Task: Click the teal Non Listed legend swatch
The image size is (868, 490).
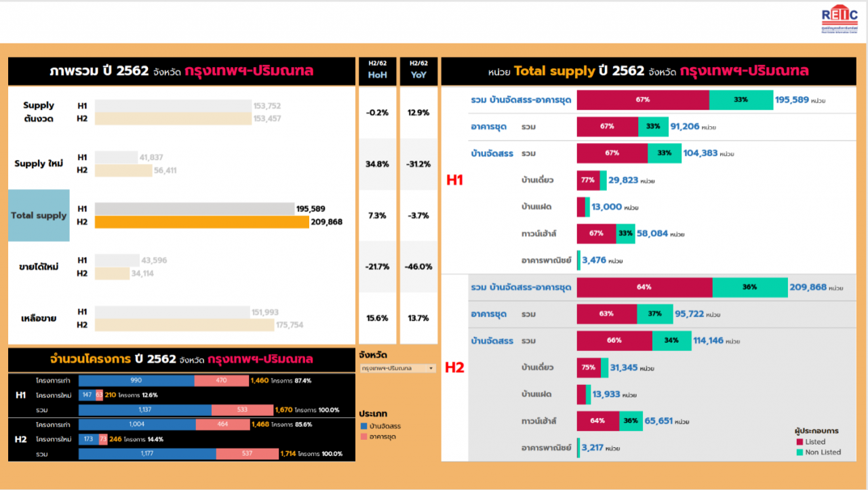Action: click(800, 452)
